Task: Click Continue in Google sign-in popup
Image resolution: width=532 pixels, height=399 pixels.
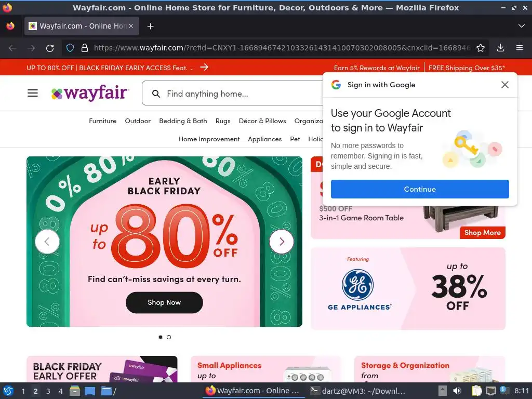Action: click(x=420, y=189)
